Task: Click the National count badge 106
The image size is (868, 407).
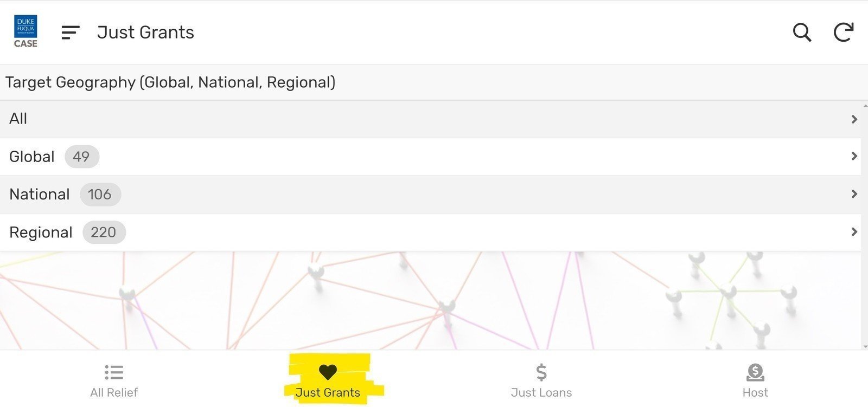Action: [100, 194]
